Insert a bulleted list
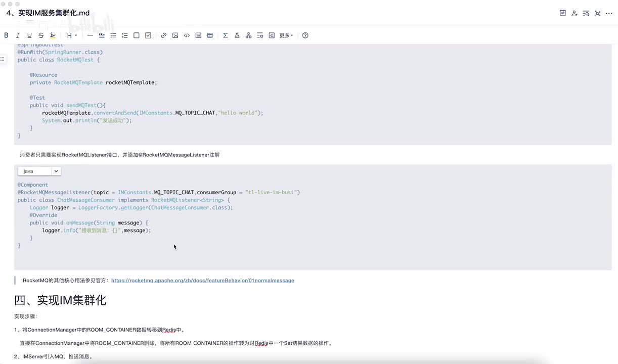This screenshot has width=618, height=364. 113,35
